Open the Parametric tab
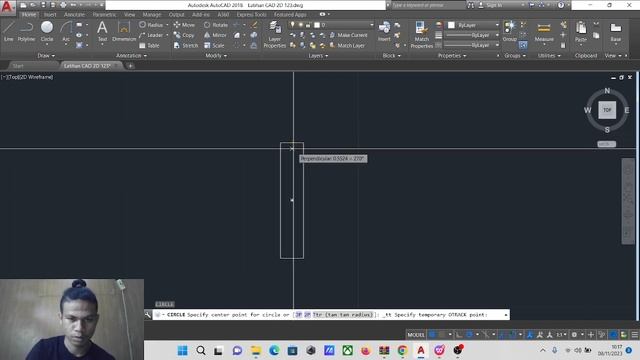 104,14
